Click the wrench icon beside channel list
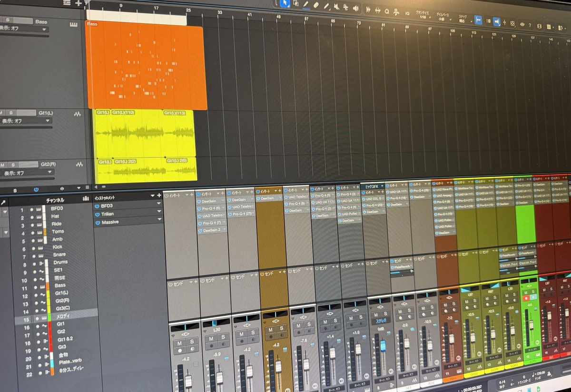The height and width of the screenshot is (392, 571). point(3,202)
